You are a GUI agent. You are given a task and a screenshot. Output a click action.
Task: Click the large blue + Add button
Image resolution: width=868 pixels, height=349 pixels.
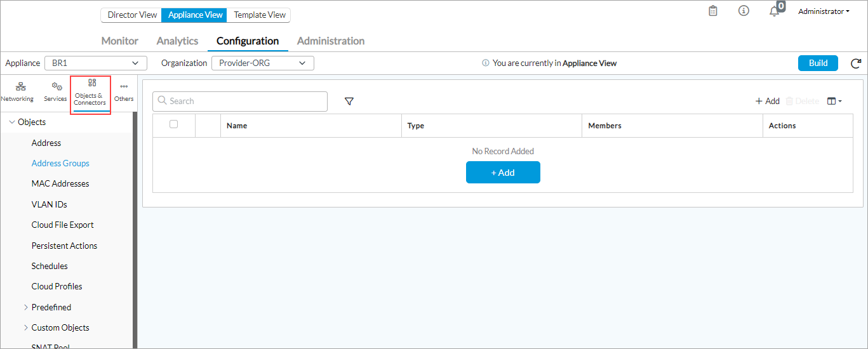tap(503, 173)
